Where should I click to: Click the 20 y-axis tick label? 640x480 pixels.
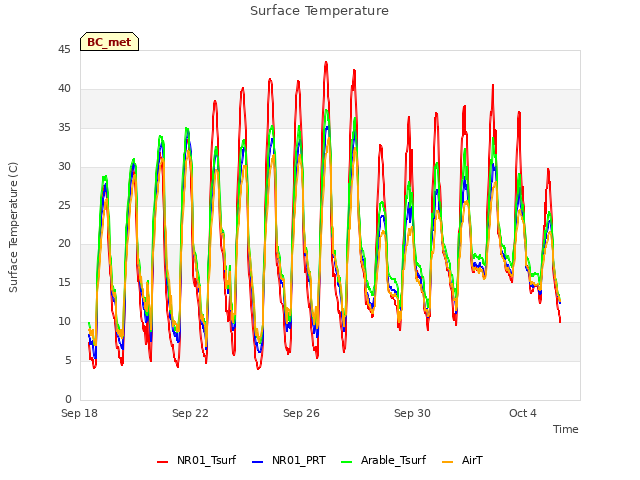pos(64,244)
